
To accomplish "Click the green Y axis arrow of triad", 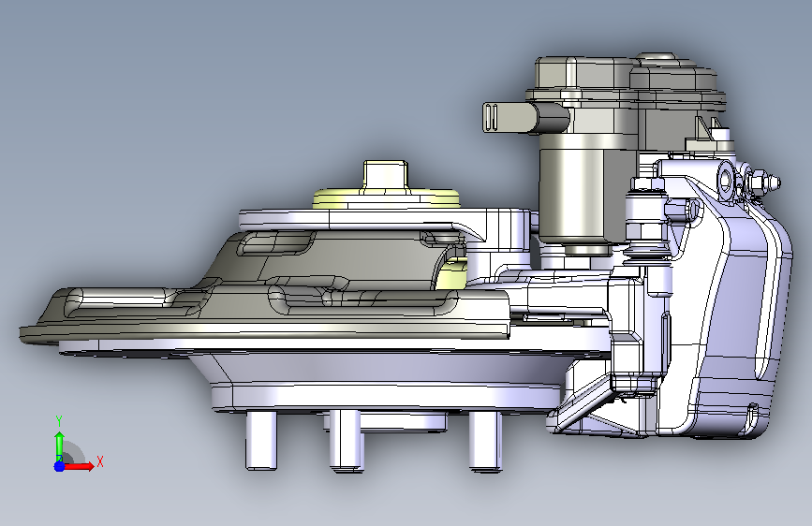I will coord(59,446).
